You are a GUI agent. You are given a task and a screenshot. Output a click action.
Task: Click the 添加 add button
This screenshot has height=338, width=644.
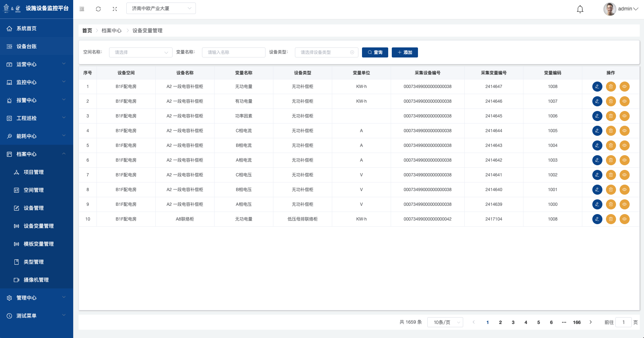405,52
